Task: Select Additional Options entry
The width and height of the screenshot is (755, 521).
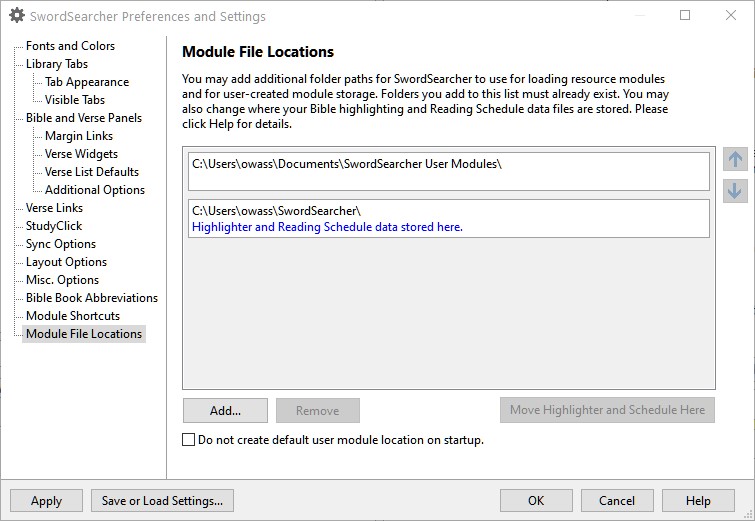Action: 95,190
